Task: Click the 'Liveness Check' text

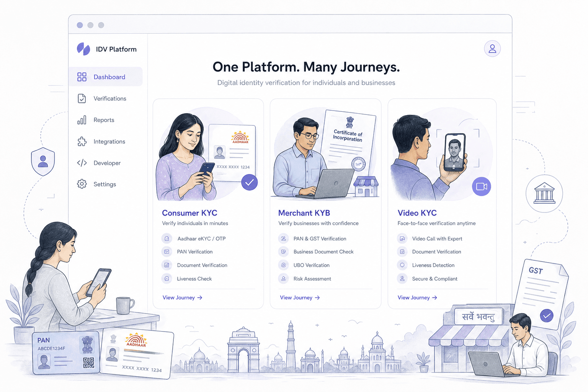Action: [194, 279]
